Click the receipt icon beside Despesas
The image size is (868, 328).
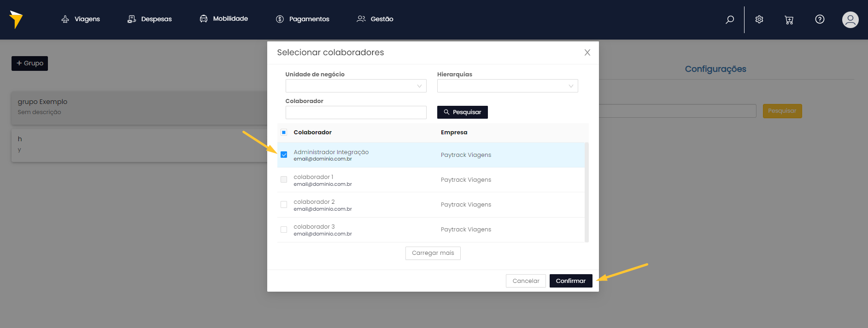point(132,19)
